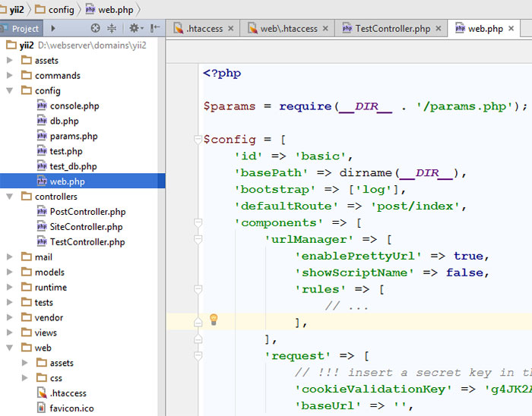Close the web.php editor tab
This screenshot has height=416, width=532.
click(511, 29)
